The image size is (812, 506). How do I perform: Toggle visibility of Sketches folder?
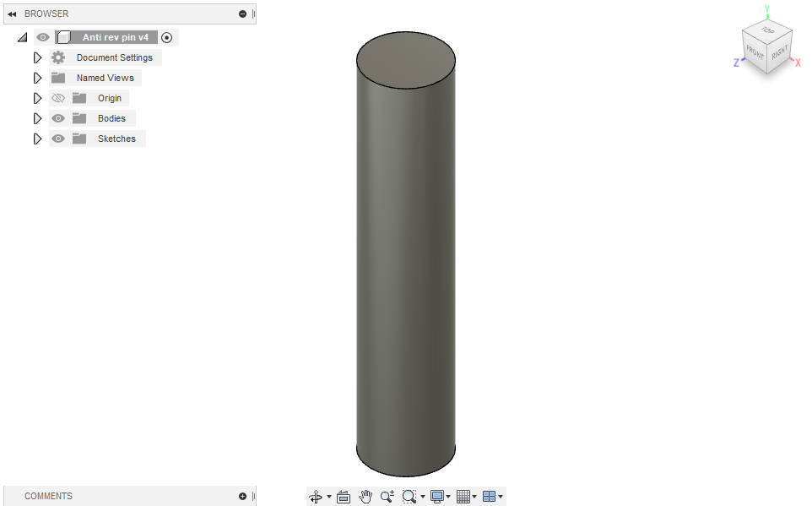tap(57, 139)
